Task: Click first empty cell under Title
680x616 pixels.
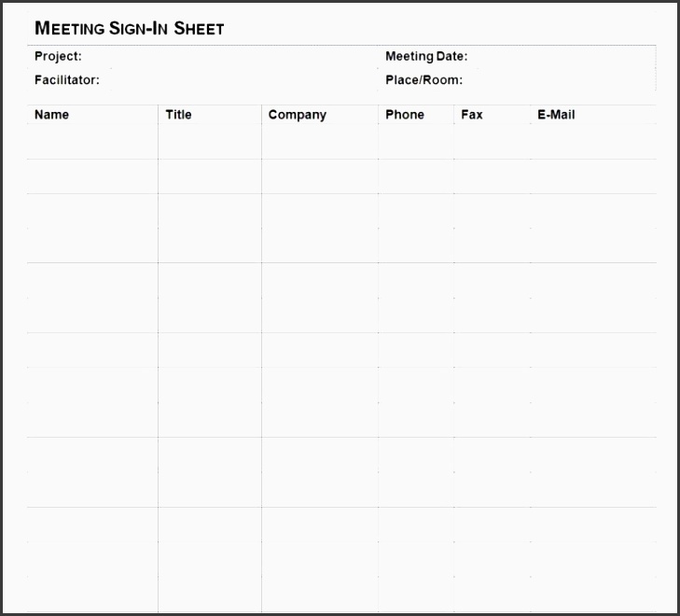Action: pyautogui.click(x=209, y=142)
